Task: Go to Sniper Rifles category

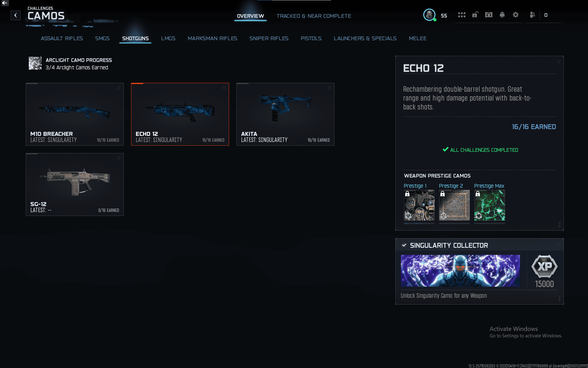Action: [x=269, y=38]
